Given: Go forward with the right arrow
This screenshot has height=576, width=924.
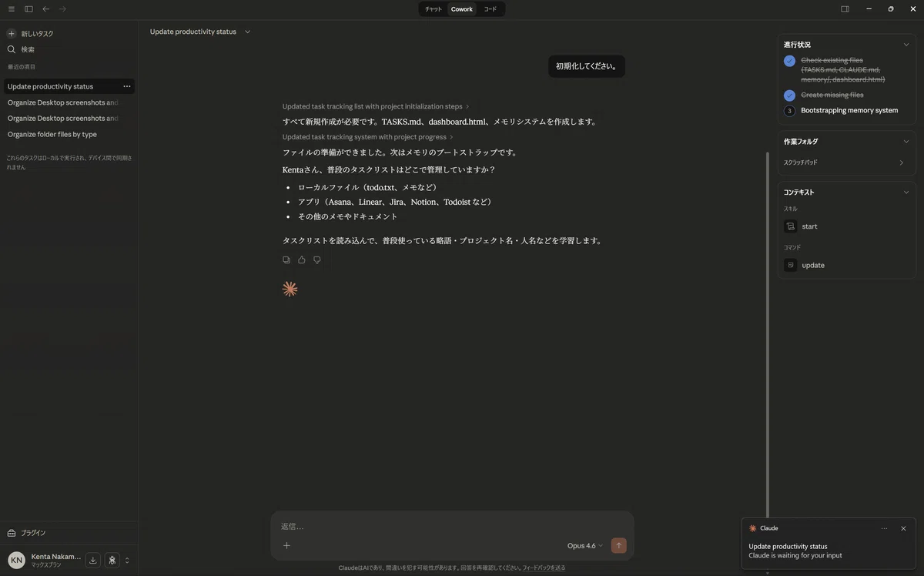Looking at the screenshot, I should coord(62,9).
